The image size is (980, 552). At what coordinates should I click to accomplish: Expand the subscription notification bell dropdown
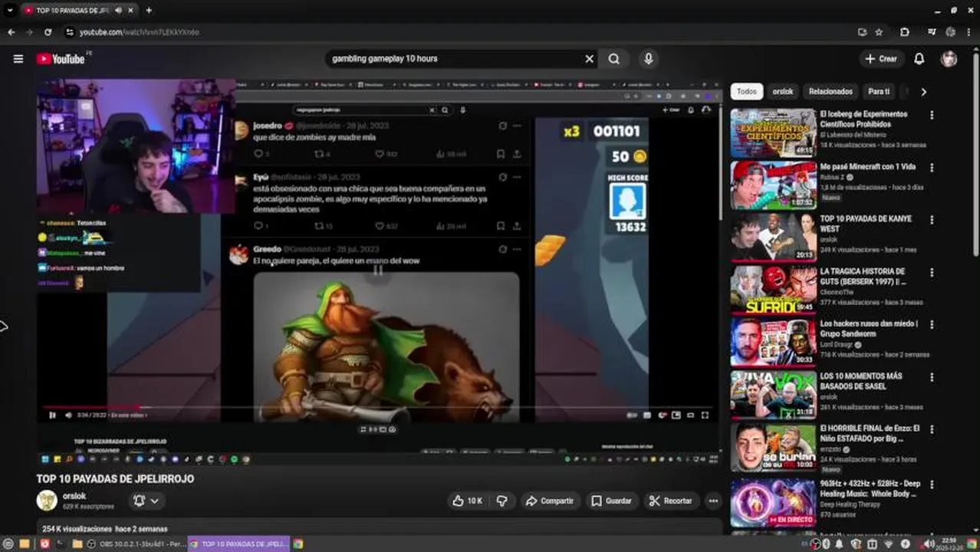[146, 501]
